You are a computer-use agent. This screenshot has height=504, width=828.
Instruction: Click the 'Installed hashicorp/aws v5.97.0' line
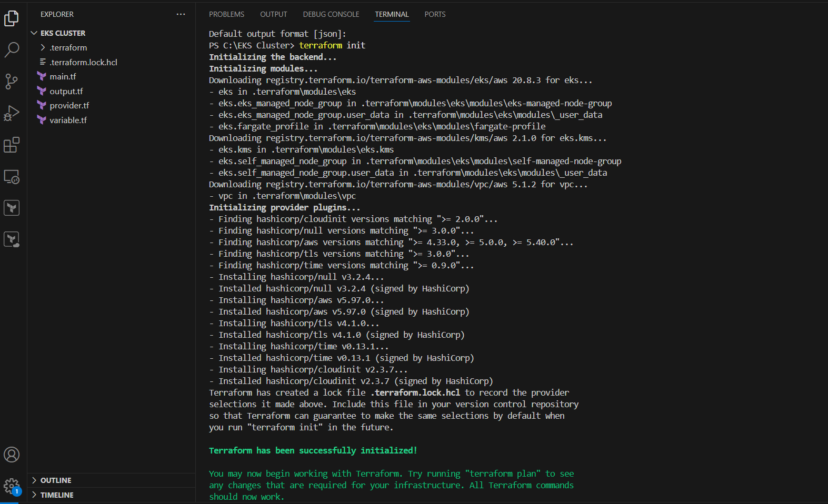pyautogui.click(x=339, y=311)
